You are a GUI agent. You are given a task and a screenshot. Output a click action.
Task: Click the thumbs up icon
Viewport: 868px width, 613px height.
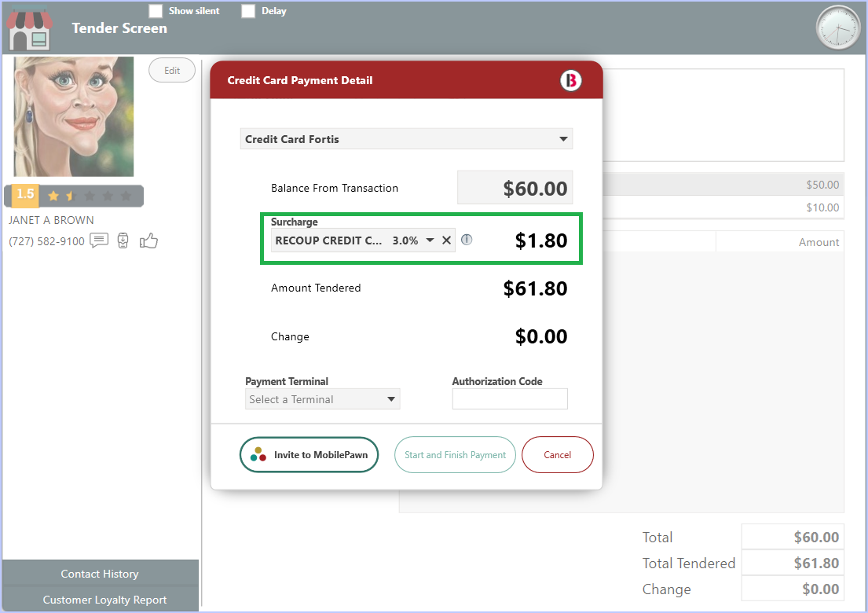point(148,240)
